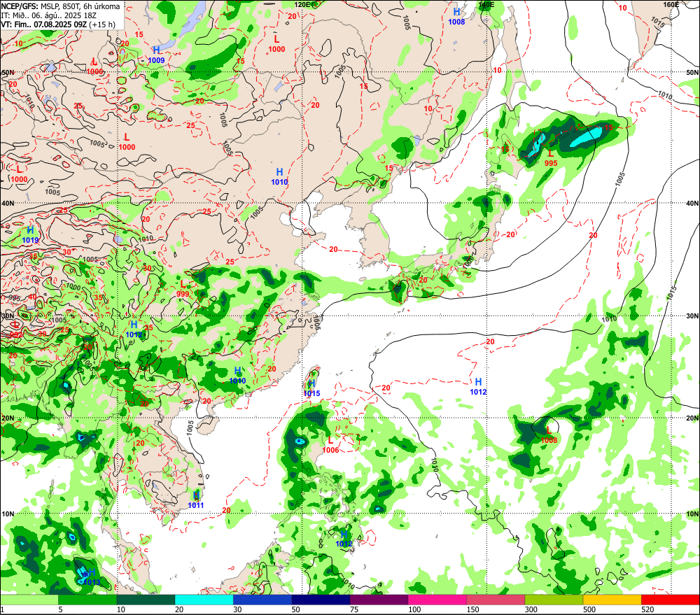Click the orange 500–520 legend swatch

pos(612,600)
